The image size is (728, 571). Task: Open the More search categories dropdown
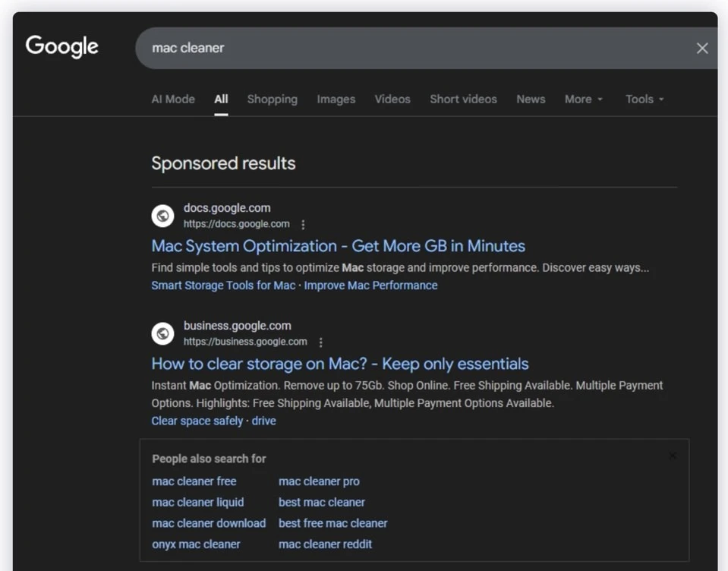583,99
